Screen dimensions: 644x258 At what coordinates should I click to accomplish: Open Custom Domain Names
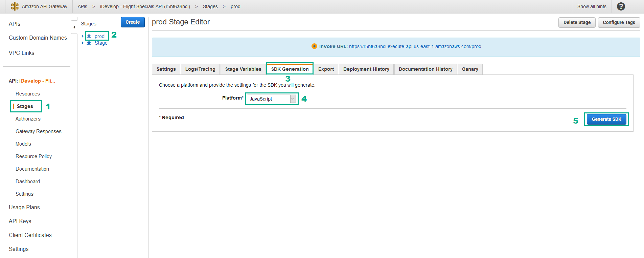[38, 38]
